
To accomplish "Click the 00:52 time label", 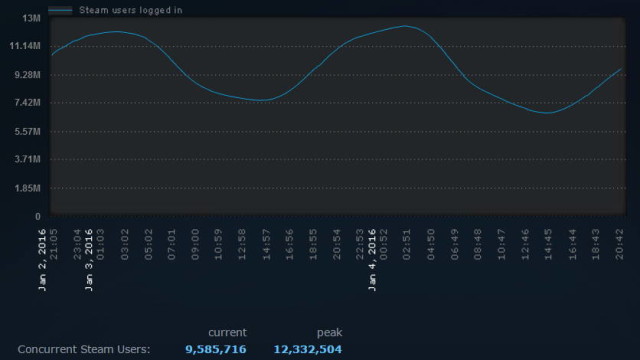I will pos(384,244).
